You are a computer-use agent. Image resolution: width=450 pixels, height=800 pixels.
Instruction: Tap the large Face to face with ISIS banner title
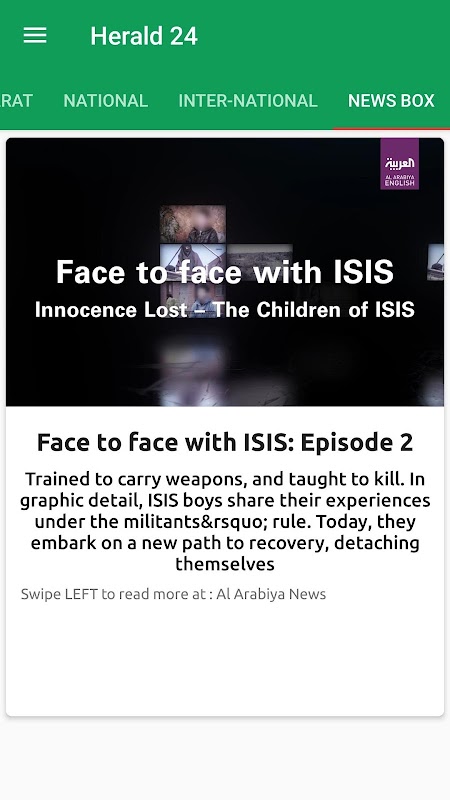click(225, 271)
